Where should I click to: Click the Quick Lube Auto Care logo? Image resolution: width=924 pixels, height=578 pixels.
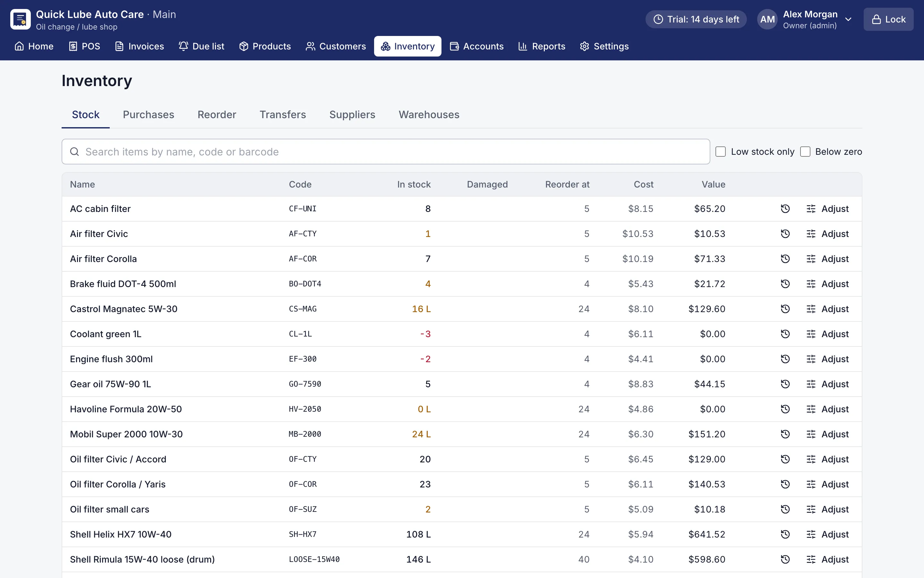[20, 19]
